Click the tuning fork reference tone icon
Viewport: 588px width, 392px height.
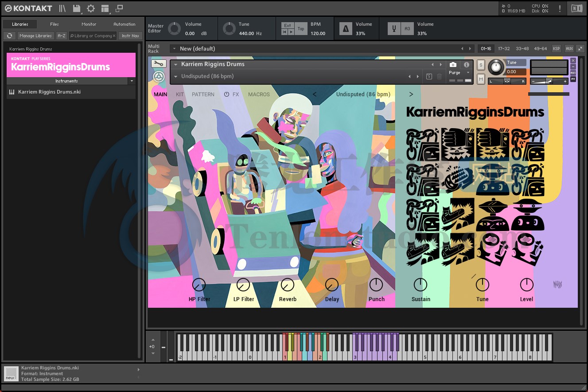click(x=394, y=29)
